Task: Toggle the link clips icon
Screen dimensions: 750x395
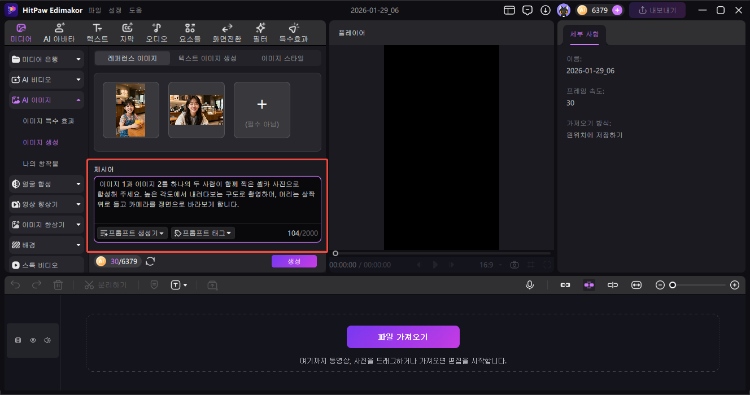Action: coord(565,285)
